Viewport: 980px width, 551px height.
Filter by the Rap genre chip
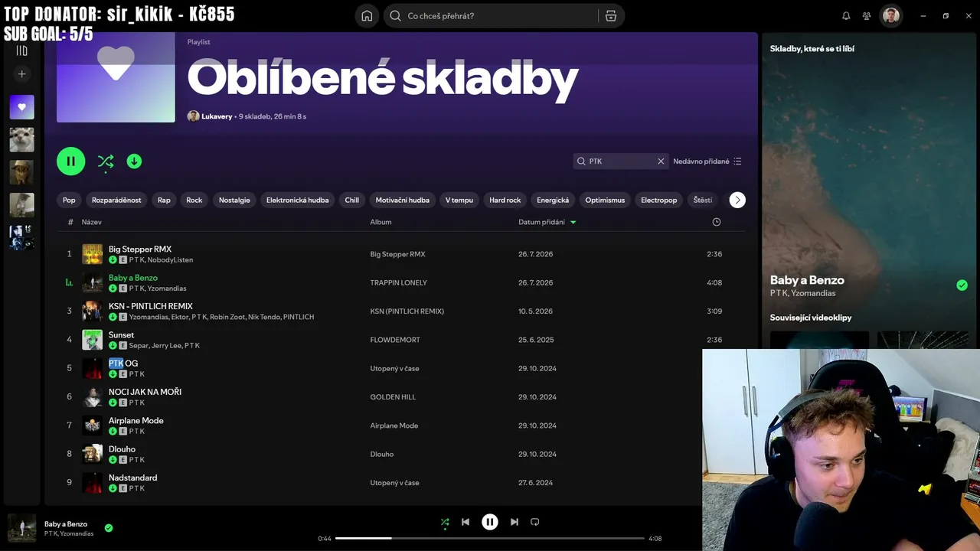[164, 201]
